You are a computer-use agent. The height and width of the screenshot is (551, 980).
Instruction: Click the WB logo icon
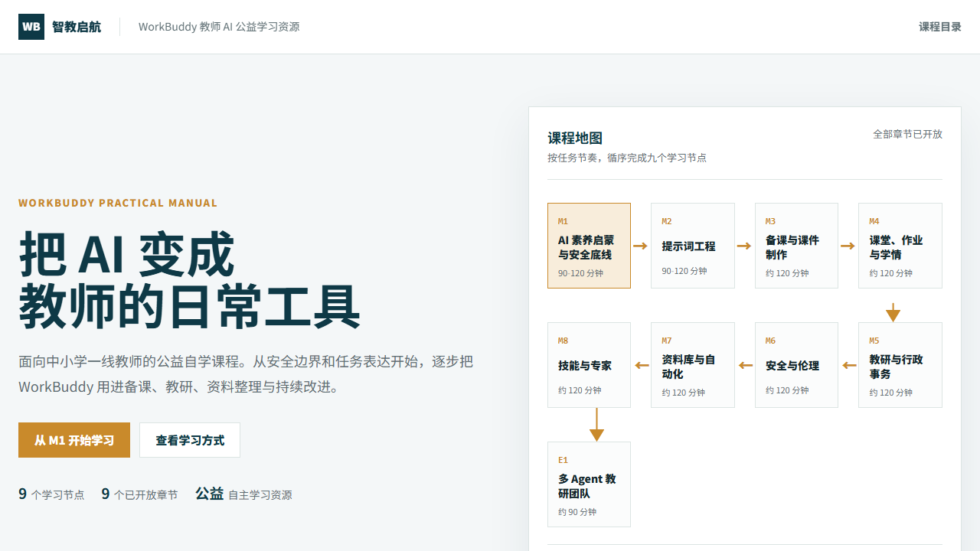tap(31, 27)
